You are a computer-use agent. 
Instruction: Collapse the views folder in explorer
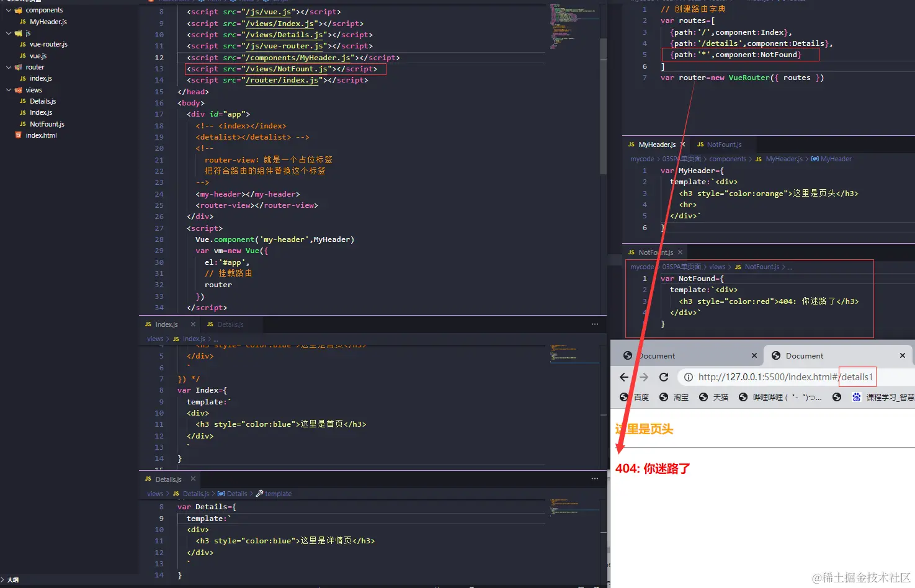tap(9, 90)
